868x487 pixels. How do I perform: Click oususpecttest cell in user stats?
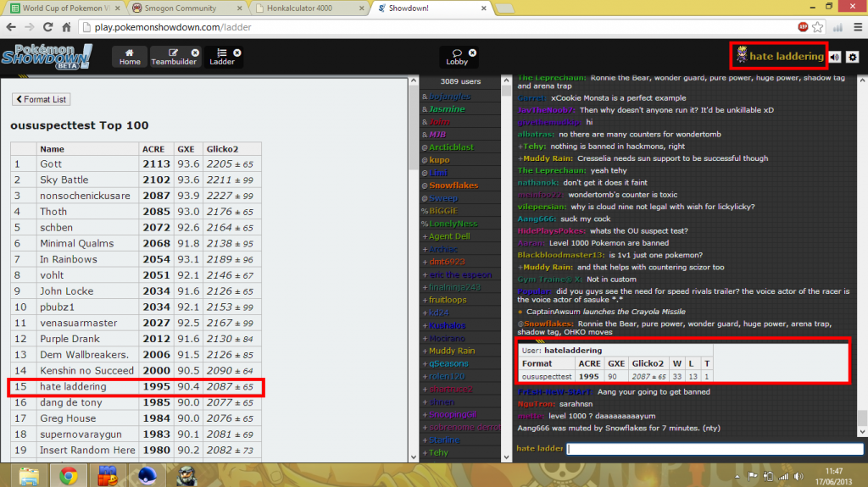[x=547, y=376]
